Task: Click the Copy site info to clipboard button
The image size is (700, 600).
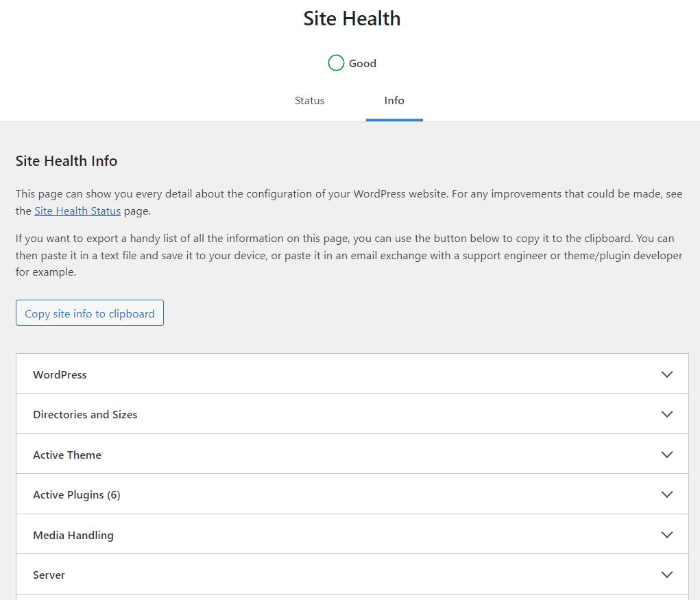Action: coord(89,313)
